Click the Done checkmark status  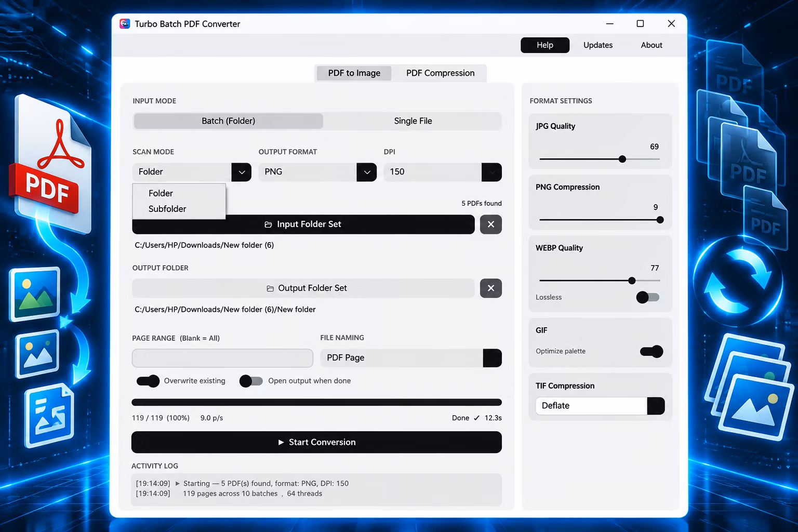[x=476, y=418]
